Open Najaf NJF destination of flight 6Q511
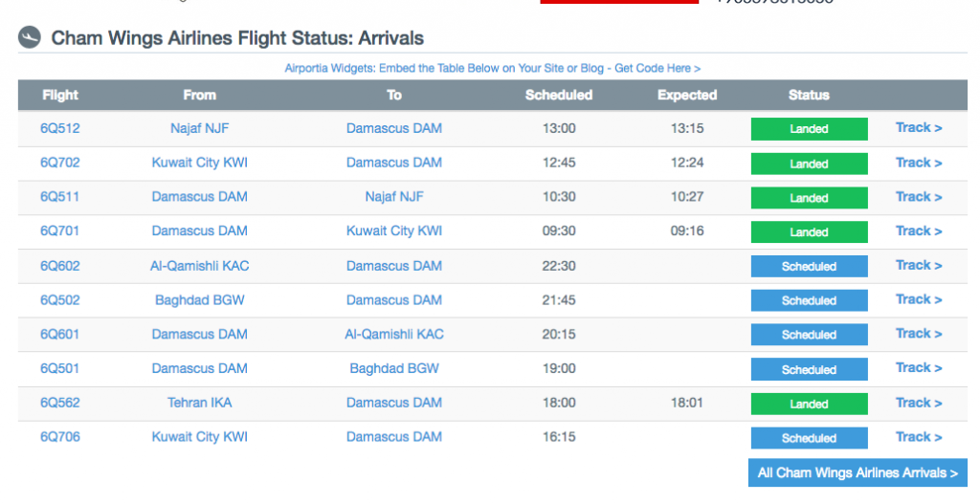This screenshot has height=504, width=980. tap(394, 197)
